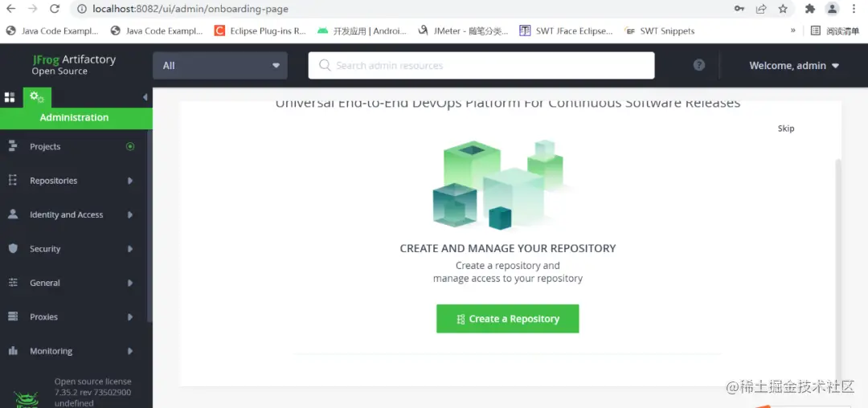This screenshot has width=868, height=408.
Task: Open SWT Snippets bookmark
Action: 659,31
